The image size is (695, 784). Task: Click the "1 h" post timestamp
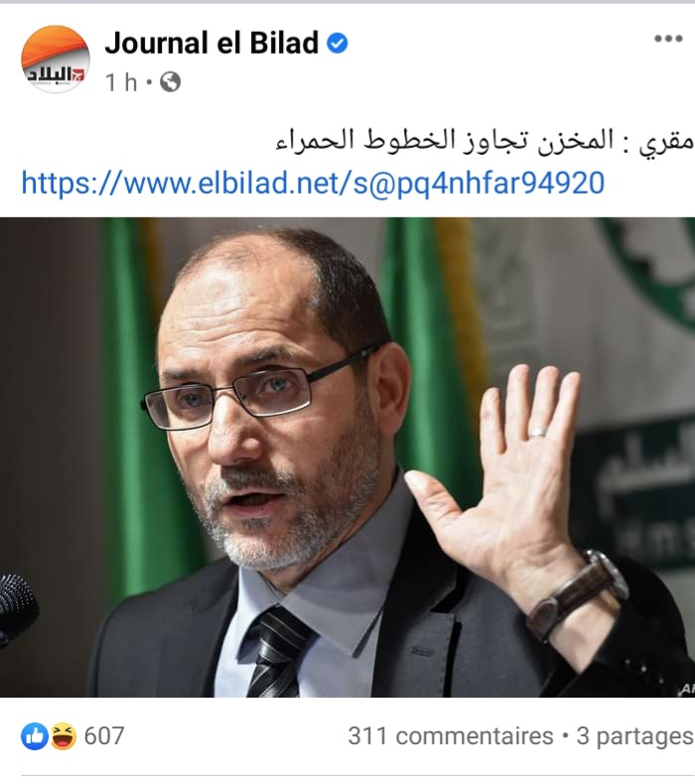(x=121, y=82)
